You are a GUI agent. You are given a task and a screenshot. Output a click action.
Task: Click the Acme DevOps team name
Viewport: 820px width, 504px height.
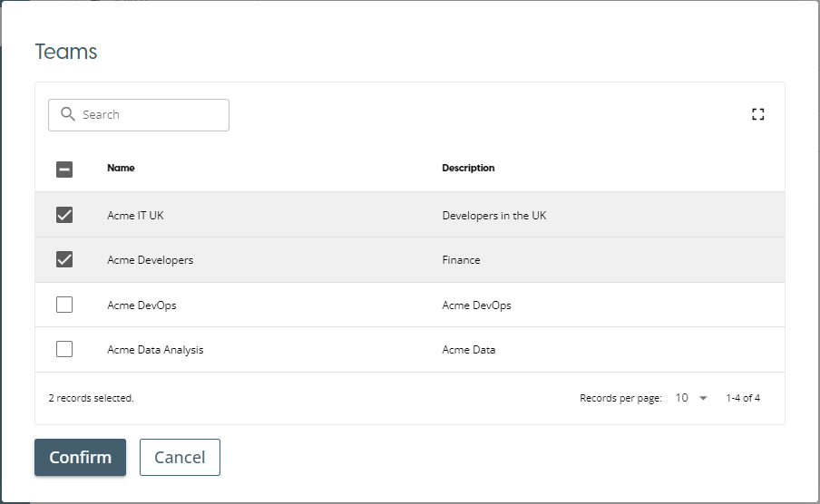click(x=142, y=305)
